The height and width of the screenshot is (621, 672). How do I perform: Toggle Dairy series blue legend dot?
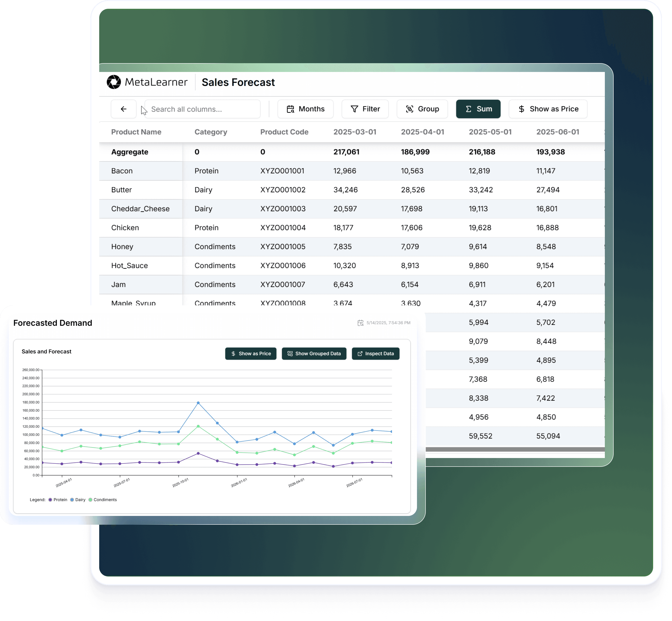pyautogui.click(x=72, y=500)
